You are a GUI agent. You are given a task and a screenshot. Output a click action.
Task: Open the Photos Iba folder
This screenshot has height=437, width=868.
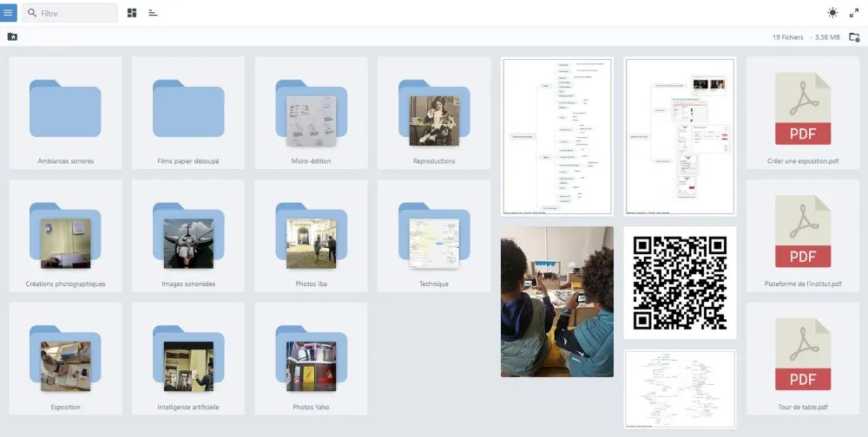tap(311, 236)
